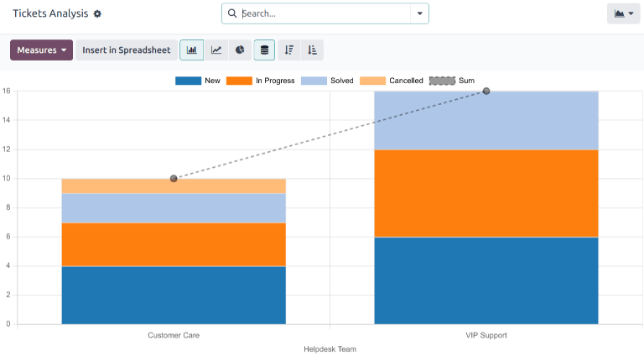This screenshot has width=644, height=356.
Task: Sort chart in descending order
Action: 288,50
